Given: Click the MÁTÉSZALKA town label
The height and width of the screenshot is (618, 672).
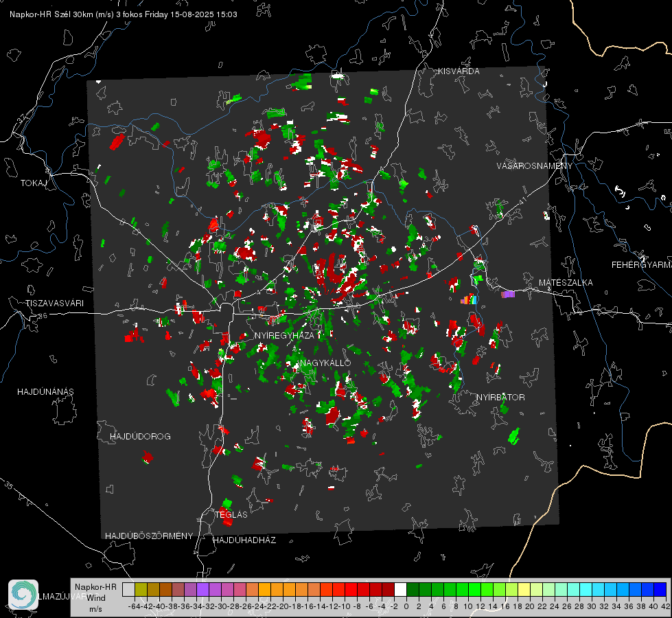Looking at the screenshot, I should coord(566,283).
